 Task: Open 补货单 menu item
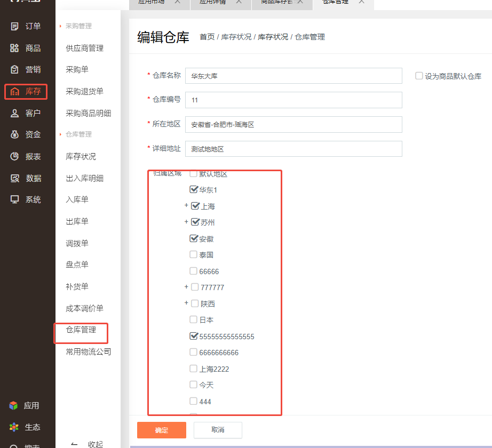[77, 286]
